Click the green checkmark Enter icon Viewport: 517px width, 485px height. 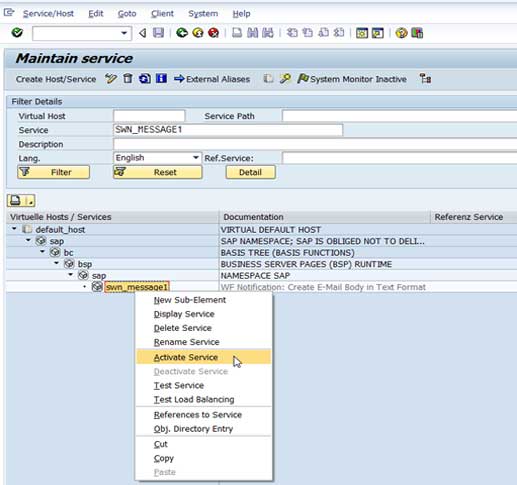17,33
